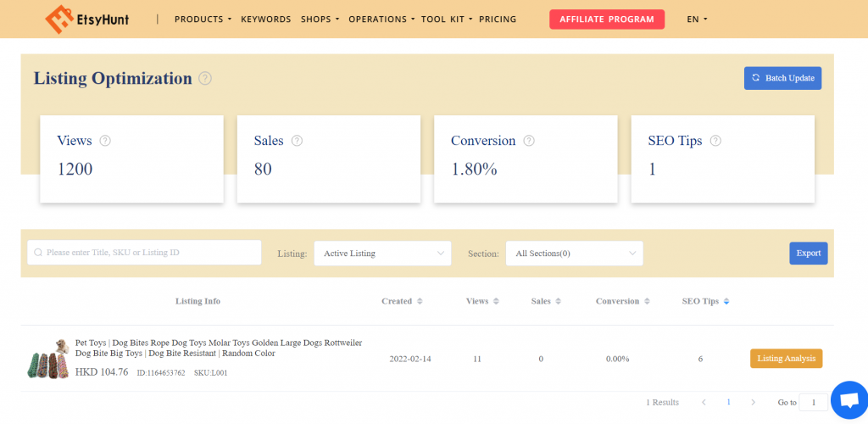Expand the Active Listing dropdown

pyautogui.click(x=382, y=253)
